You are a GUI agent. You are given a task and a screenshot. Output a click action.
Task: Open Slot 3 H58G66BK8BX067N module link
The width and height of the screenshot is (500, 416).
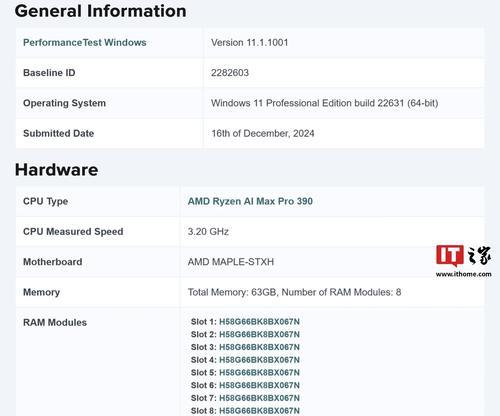click(x=259, y=347)
